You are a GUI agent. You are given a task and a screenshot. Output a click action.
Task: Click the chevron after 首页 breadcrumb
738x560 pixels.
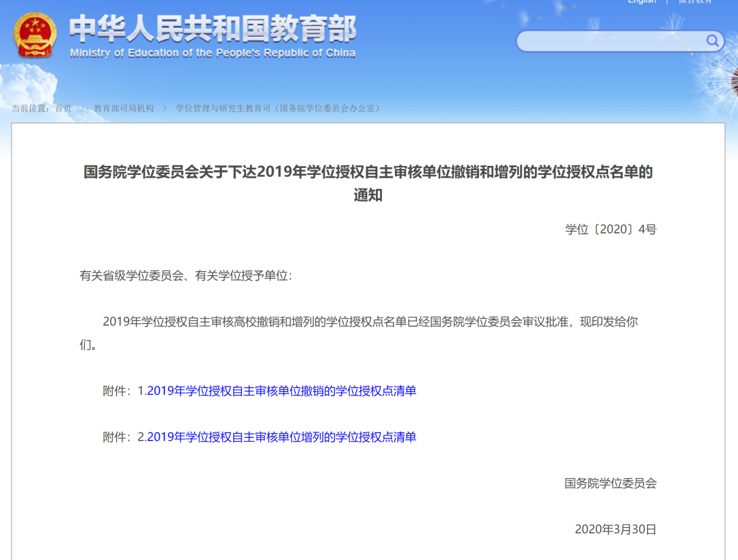(82, 109)
